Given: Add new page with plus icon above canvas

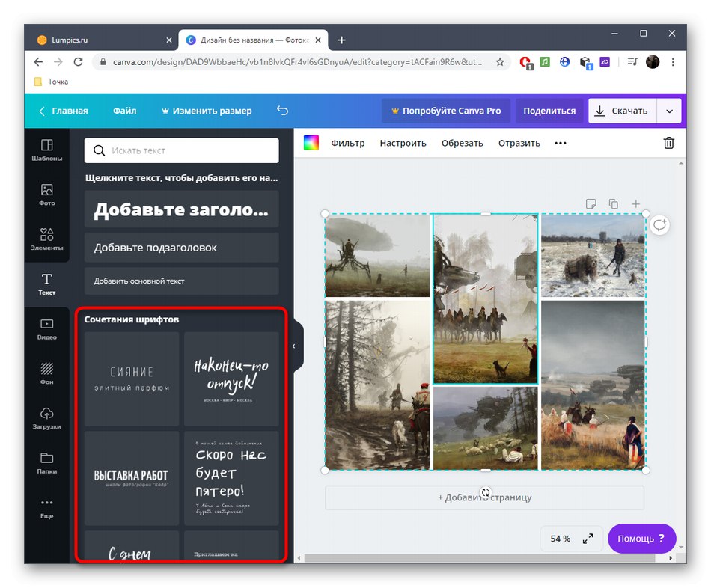Looking at the screenshot, I should (x=635, y=204).
